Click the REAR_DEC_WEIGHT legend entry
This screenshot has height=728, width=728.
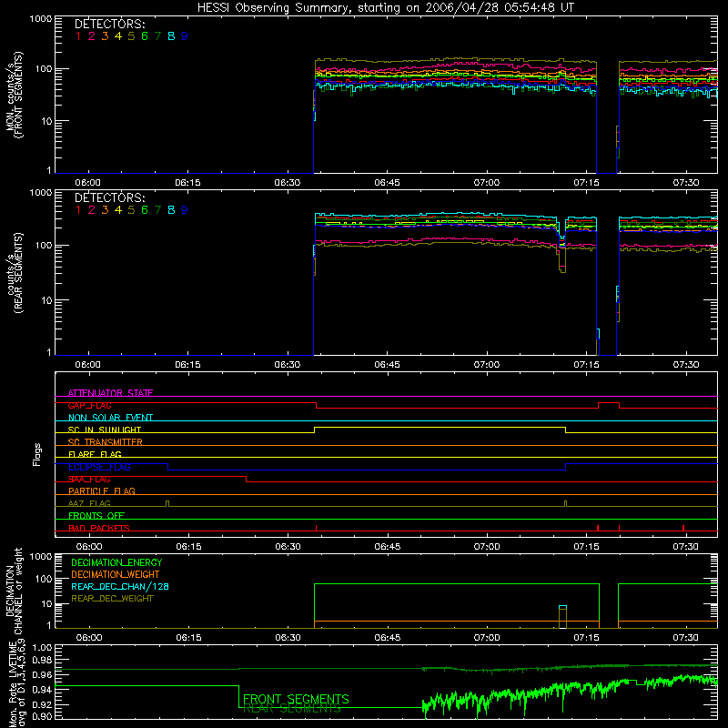[112, 599]
